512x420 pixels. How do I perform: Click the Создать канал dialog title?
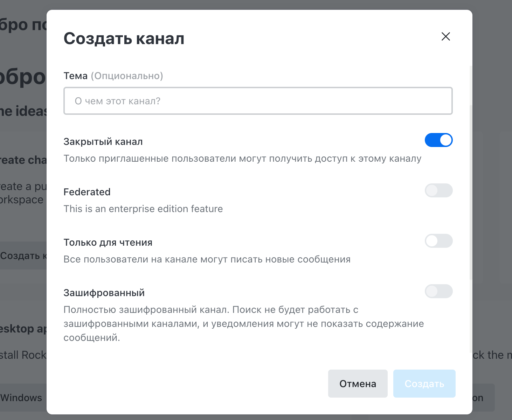(x=124, y=38)
